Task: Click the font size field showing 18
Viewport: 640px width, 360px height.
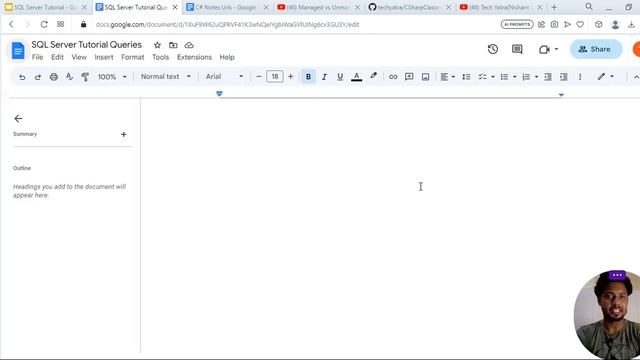Action: 275,76
